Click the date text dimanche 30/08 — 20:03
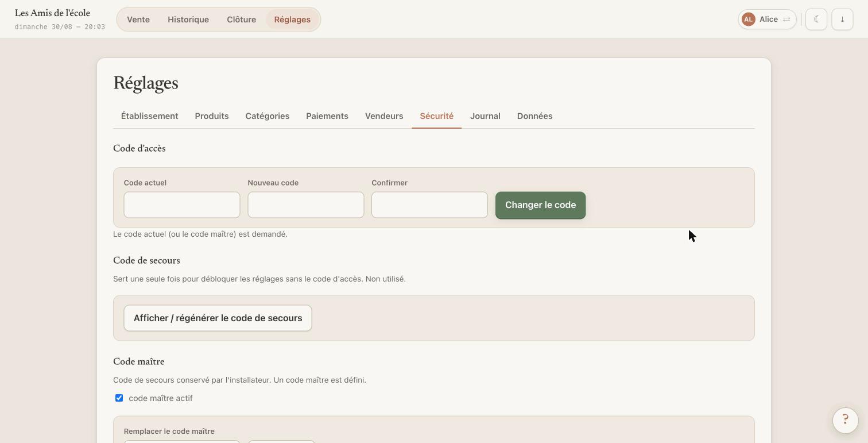868x443 pixels. (60, 27)
